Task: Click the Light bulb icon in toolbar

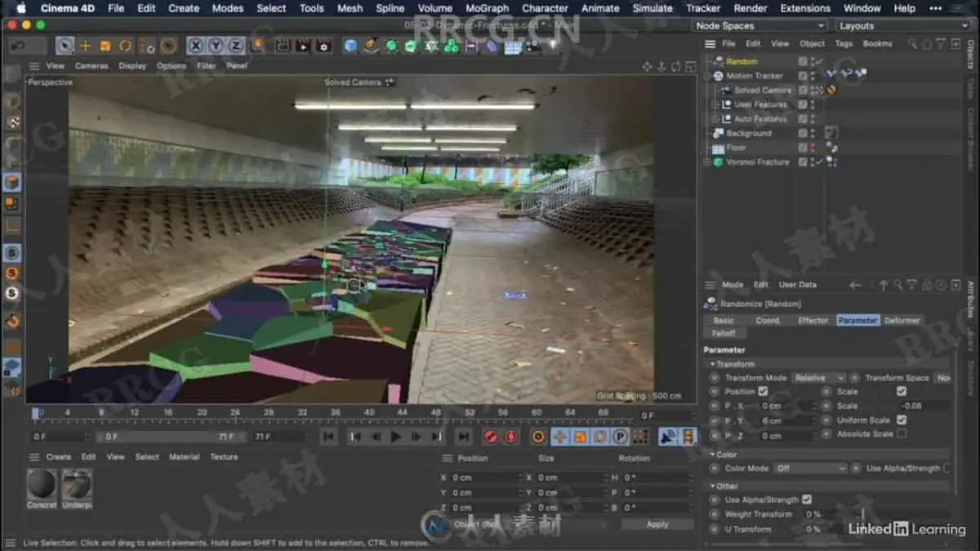Action: tap(553, 46)
